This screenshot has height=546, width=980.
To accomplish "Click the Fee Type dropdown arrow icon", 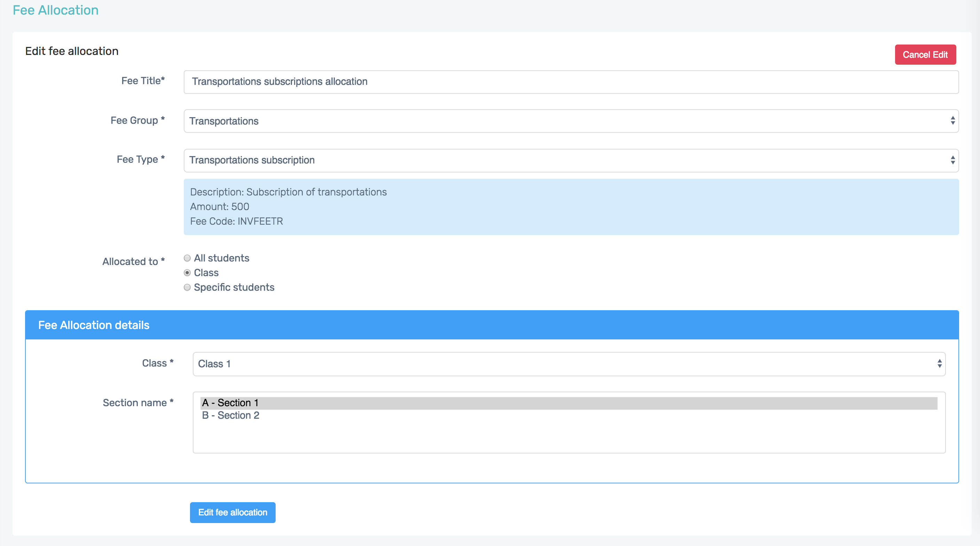I will point(952,160).
